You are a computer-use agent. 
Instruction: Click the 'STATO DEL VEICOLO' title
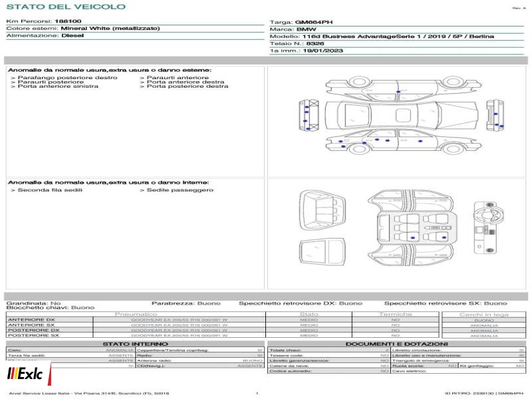(x=66, y=7)
